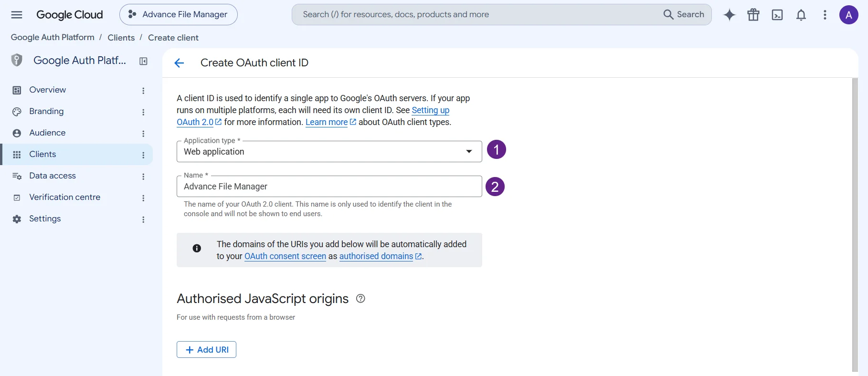Open the Verification centre row options menu
This screenshot has width=868, height=376.
[143, 198]
